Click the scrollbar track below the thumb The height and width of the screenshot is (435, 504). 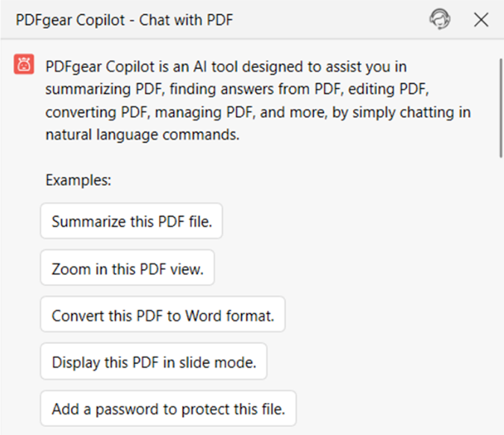(500, 299)
